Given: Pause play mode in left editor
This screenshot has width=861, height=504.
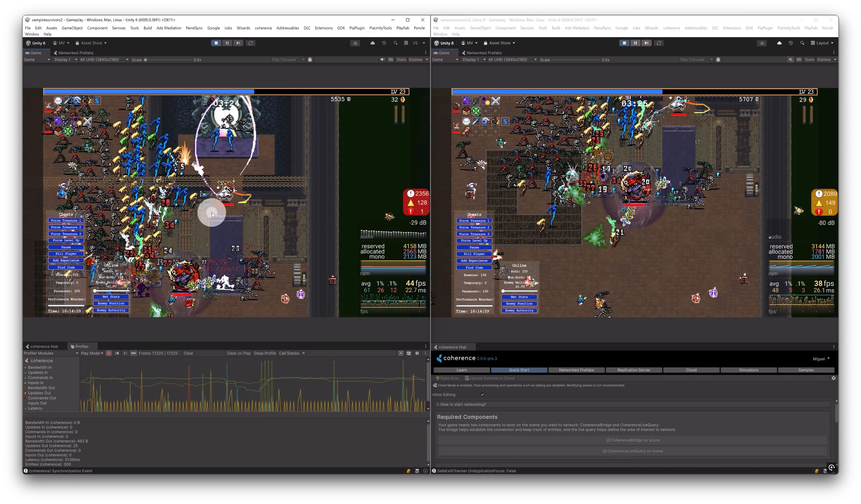Looking at the screenshot, I should 227,43.
